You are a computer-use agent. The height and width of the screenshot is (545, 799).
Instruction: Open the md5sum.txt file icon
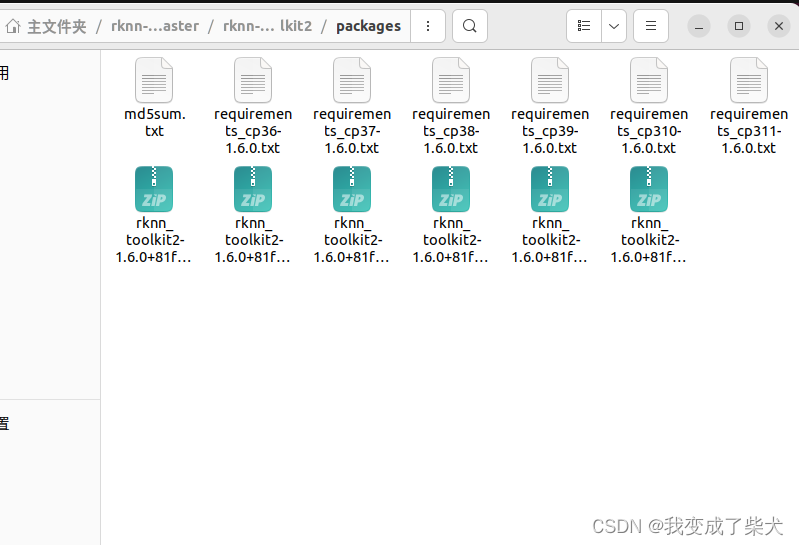point(154,80)
